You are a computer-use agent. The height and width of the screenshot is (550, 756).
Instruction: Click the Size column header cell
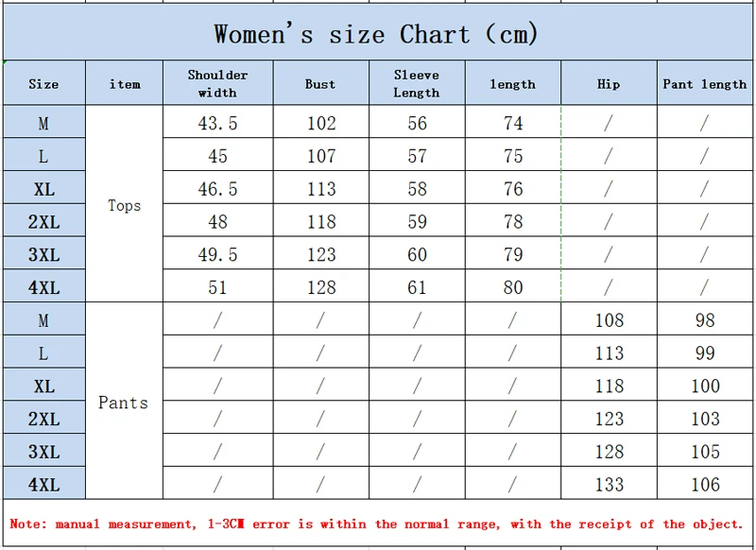44,83
